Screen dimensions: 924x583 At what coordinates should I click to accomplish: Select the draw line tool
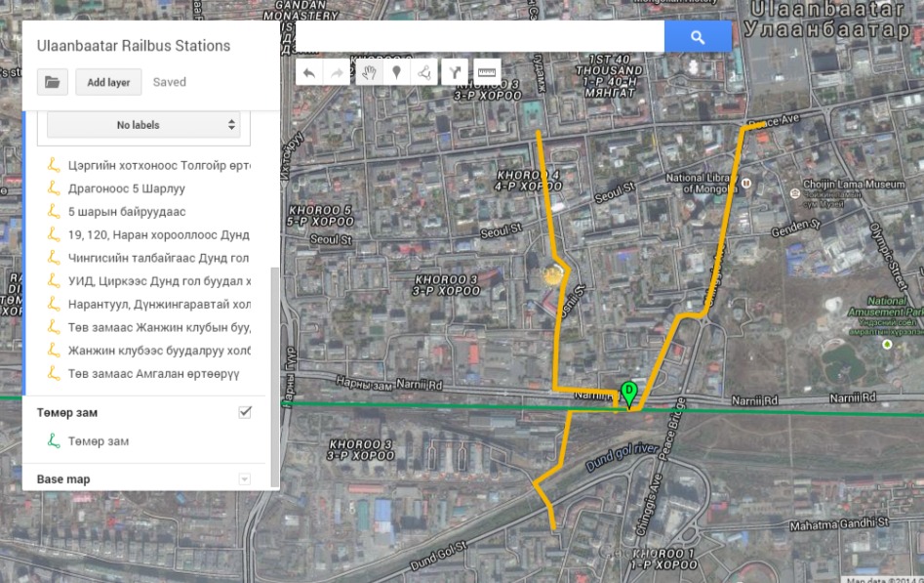click(424, 72)
